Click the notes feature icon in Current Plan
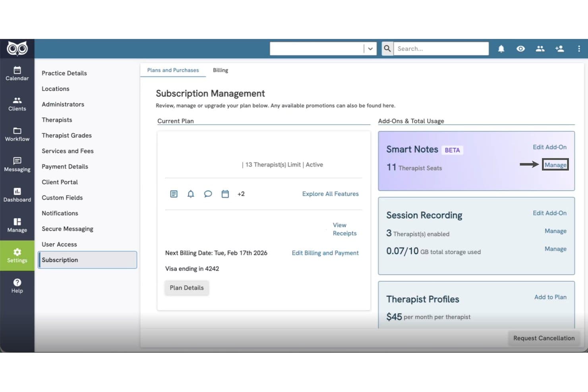This screenshot has width=588, height=392. pos(174,194)
